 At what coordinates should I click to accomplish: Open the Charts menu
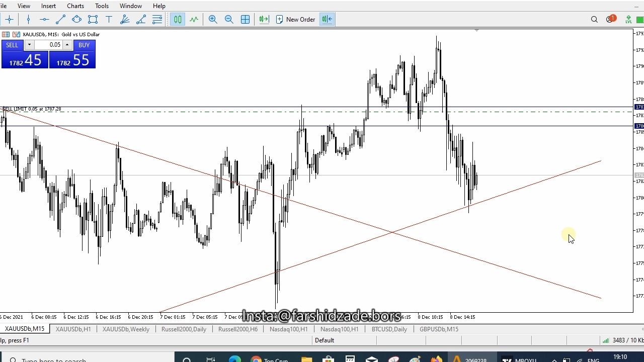(x=75, y=6)
